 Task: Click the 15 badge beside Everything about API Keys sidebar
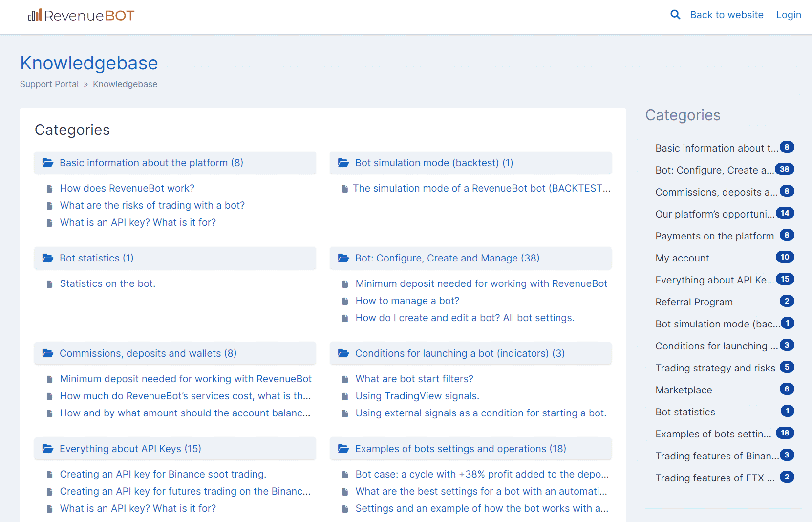click(x=785, y=279)
